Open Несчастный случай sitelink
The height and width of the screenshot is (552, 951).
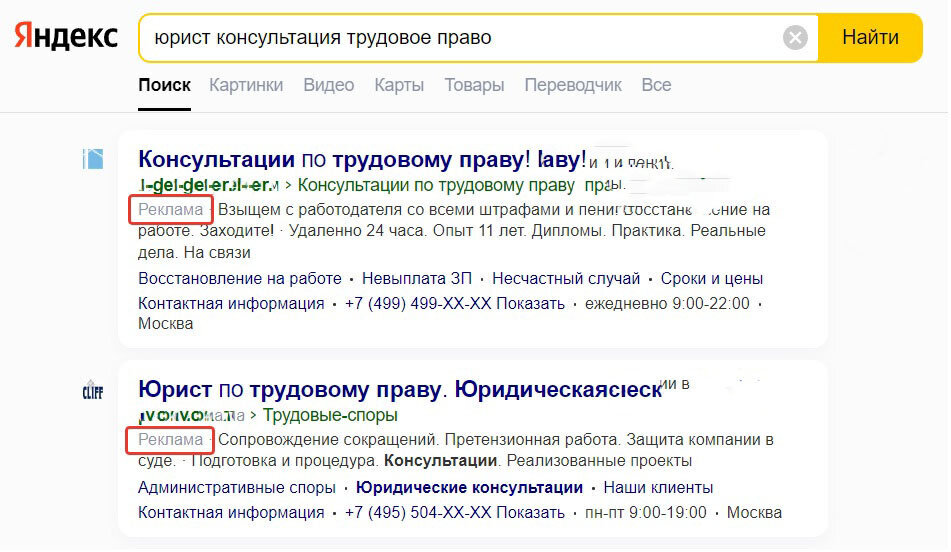pyautogui.click(x=566, y=278)
